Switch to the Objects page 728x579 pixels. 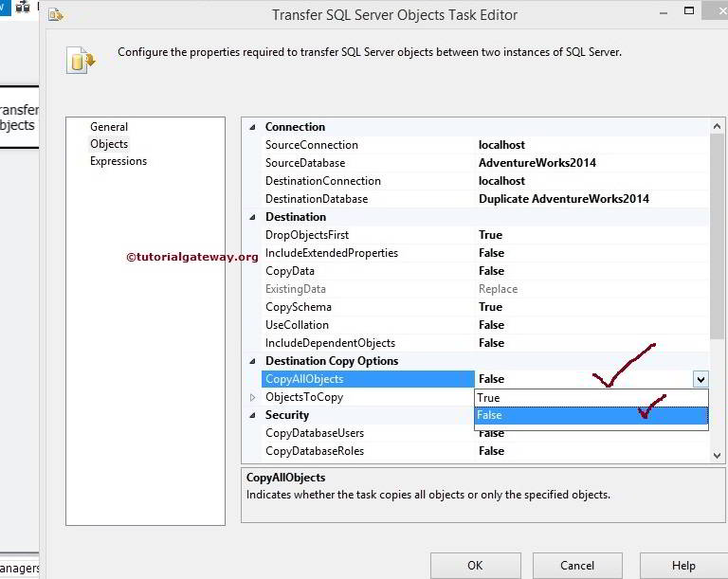coord(109,144)
